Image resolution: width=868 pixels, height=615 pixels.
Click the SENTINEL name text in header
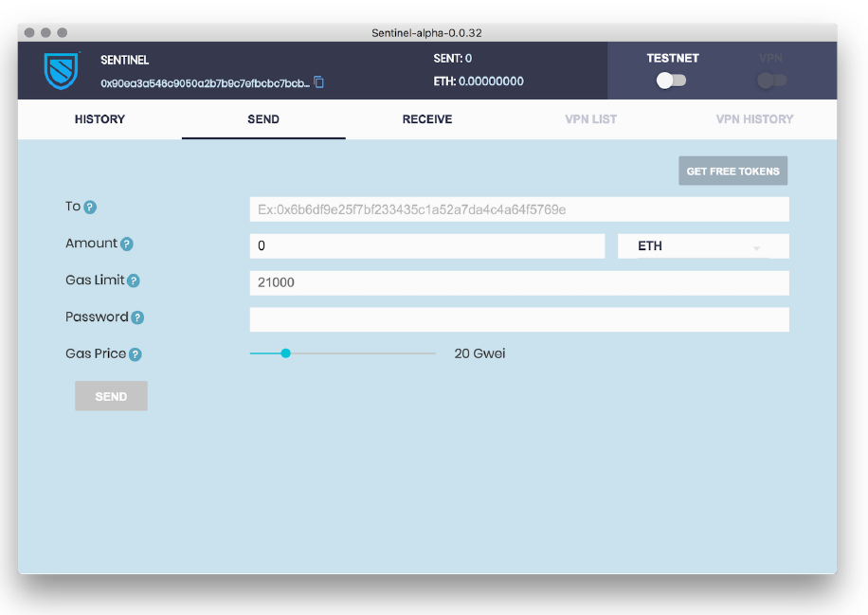124,60
